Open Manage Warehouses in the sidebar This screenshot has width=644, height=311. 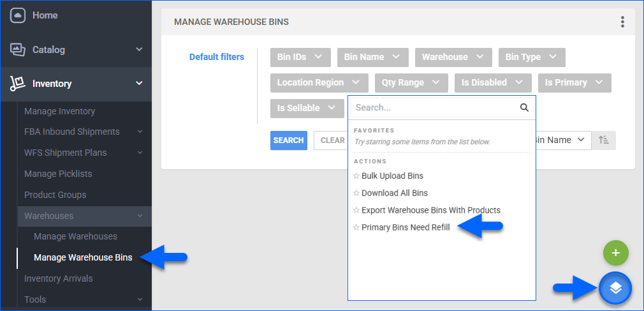point(75,236)
